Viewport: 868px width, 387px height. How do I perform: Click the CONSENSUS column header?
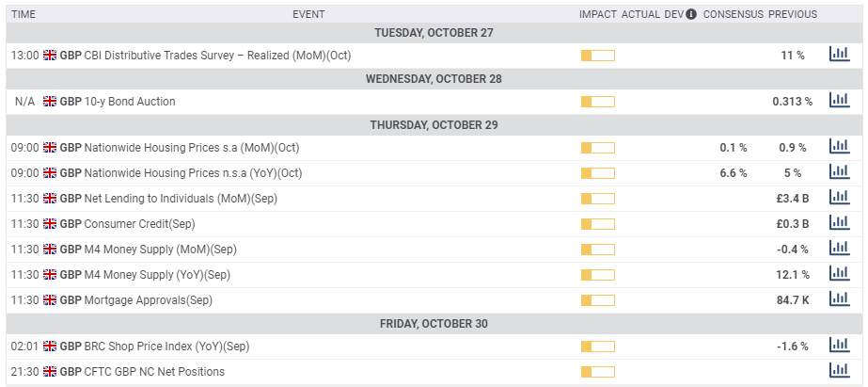(x=733, y=14)
